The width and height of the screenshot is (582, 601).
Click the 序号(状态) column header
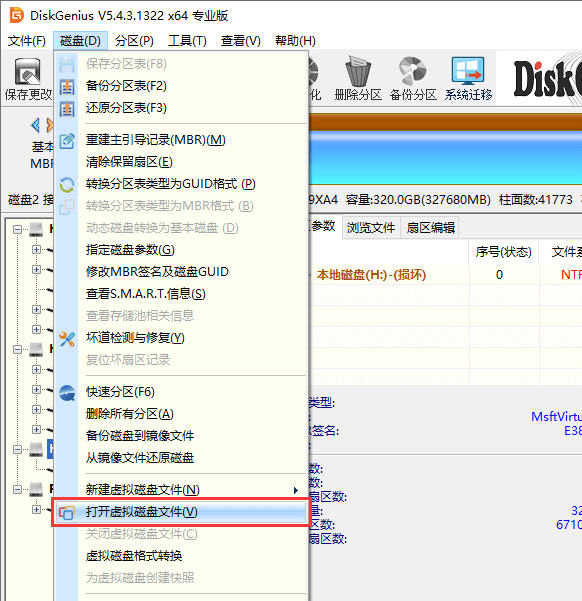[503, 252]
